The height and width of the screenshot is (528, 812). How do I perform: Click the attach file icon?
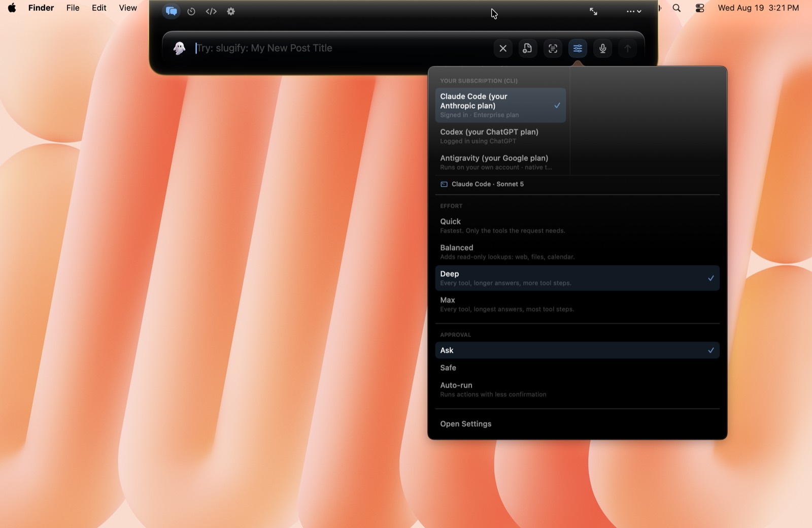(x=528, y=48)
